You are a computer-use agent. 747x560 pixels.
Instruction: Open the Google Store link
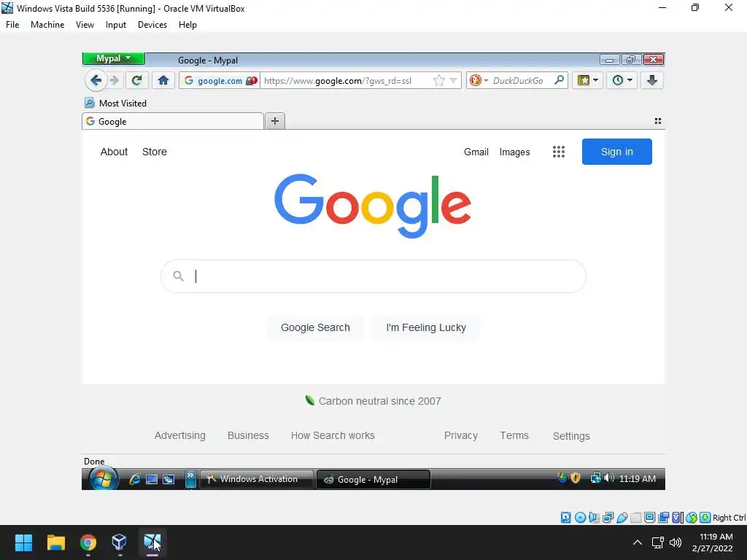pos(155,152)
